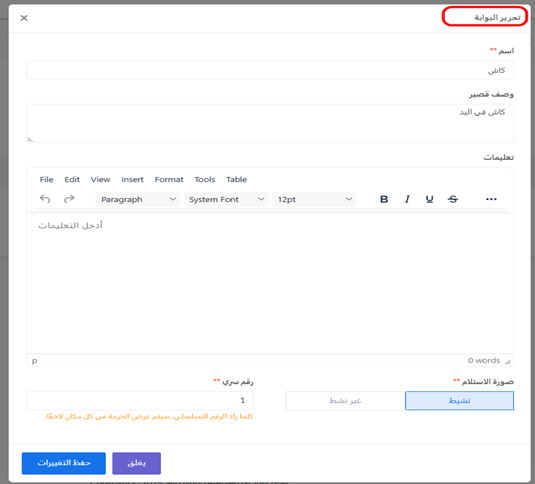Open the Tools menu
The width and height of the screenshot is (535, 484).
pyautogui.click(x=205, y=179)
